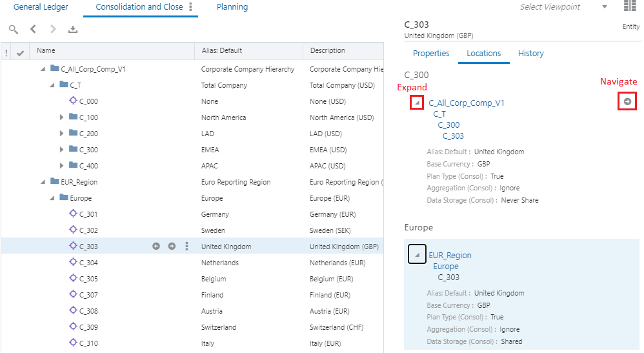Select the C_000 node icon
This screenshot has height=353, width=644.
73,100
